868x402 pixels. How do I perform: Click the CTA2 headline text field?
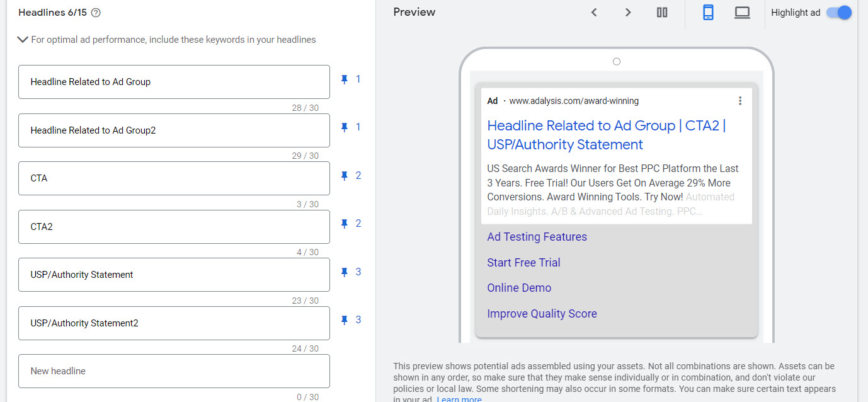coord(174,227)
